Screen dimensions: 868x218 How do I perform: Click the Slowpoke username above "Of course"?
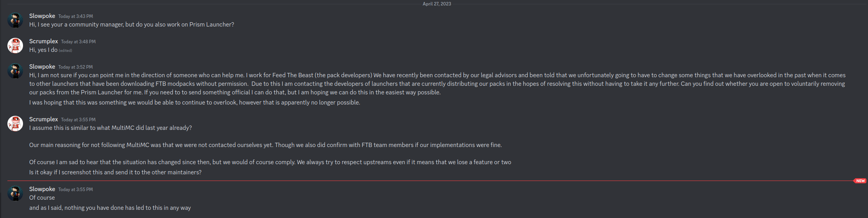pyautogui.click(x=42, y=189)
